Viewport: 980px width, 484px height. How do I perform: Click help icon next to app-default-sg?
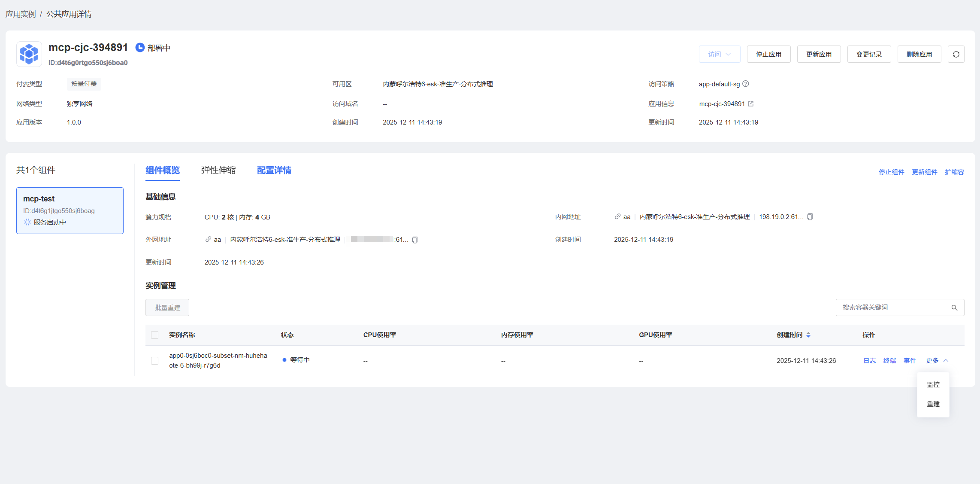[x=746, y=84]
